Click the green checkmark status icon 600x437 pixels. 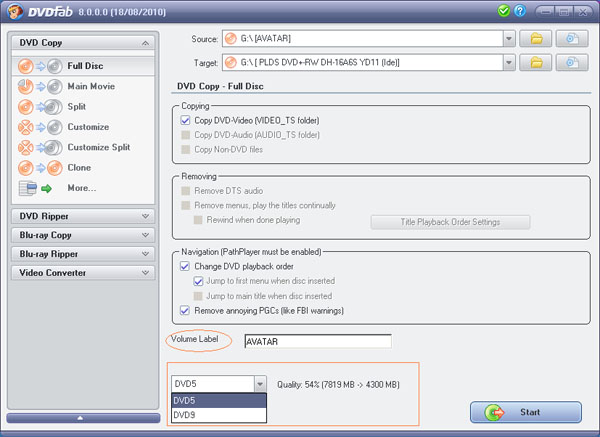504,11
